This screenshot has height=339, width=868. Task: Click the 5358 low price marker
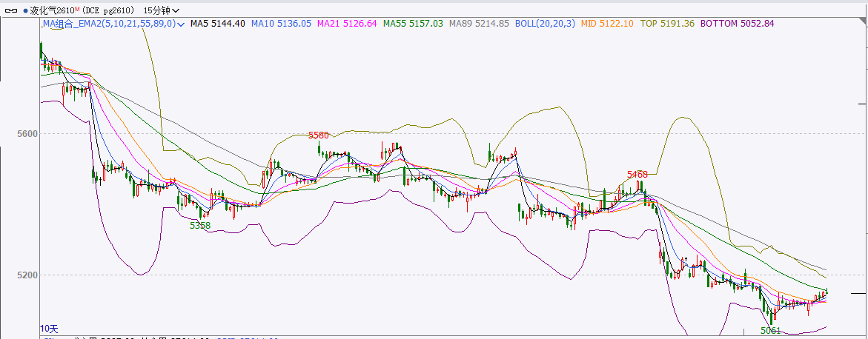pyautogui.click(x=200, y=226)
